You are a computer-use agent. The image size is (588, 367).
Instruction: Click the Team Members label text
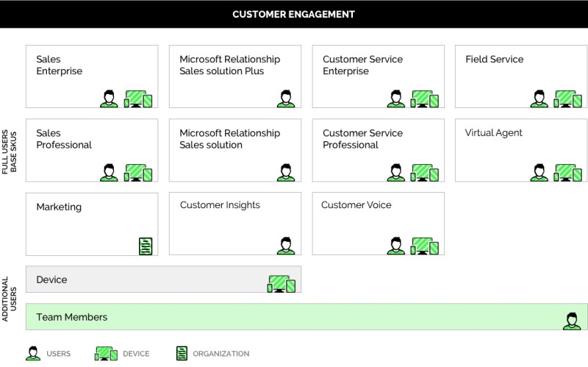pyautogui.click(x=71, y=317)
